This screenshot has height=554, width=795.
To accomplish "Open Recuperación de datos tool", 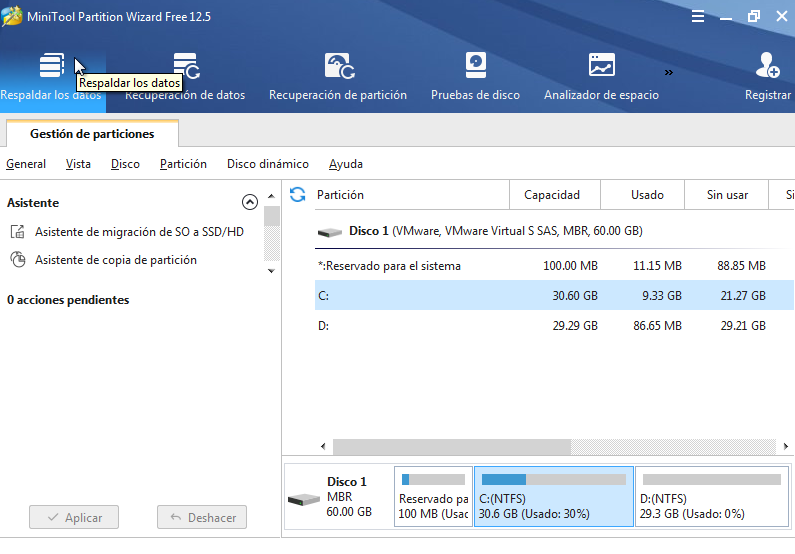I will click(x=185, y=77).
